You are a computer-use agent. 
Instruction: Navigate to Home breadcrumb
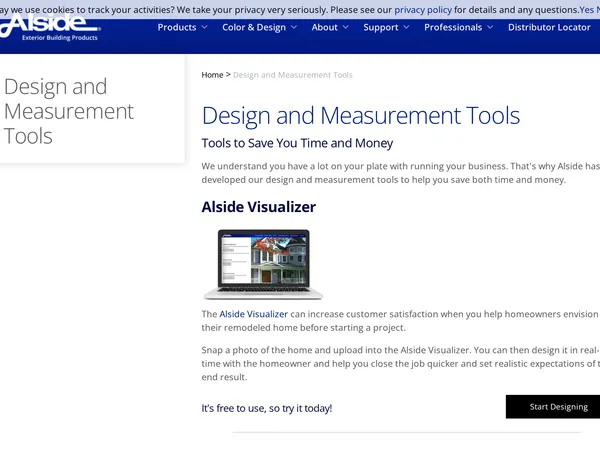pyautogui.click(x=212, y=75)
